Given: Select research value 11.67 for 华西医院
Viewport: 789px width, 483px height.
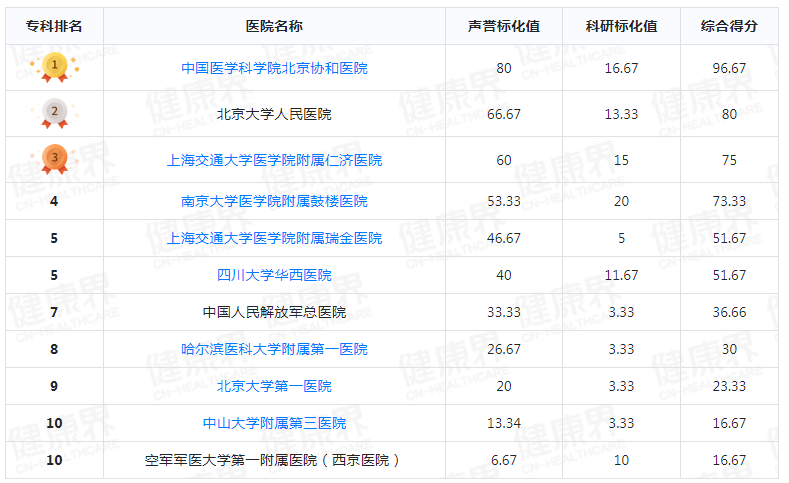Looking at the screenshot, I should coord(621,275).
